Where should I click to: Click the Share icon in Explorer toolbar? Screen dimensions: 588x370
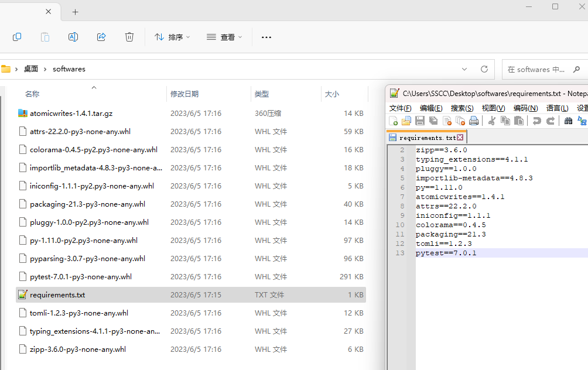pos(101,37)
